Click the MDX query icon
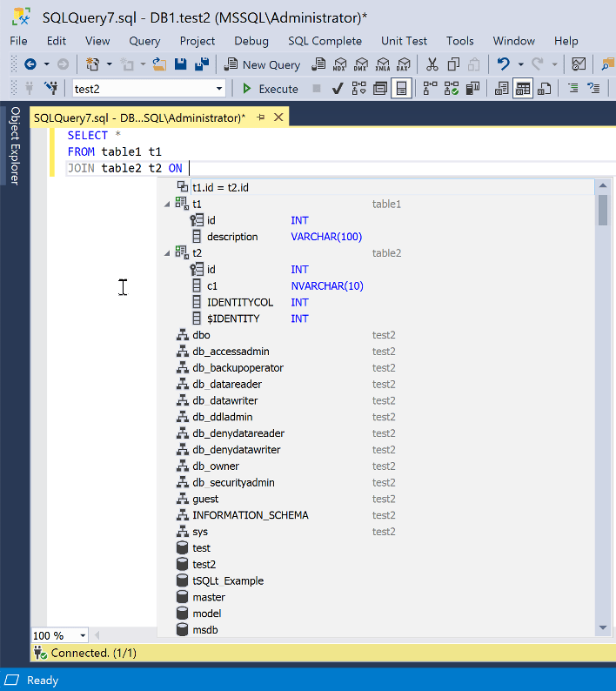 [x=339, y=64]
